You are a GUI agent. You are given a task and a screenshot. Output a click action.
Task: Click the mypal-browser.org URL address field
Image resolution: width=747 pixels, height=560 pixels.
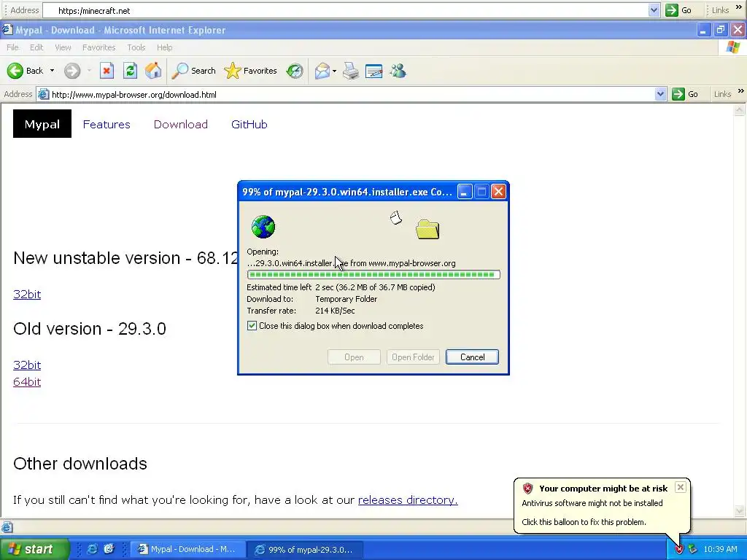coord(352,94)
